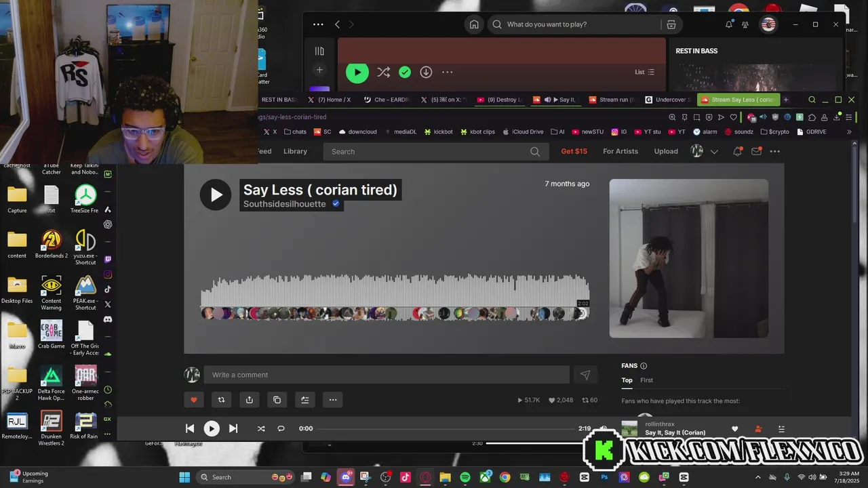Open the chats bookmarks folder
Screen dimensions: 868x488
[295, 132]
